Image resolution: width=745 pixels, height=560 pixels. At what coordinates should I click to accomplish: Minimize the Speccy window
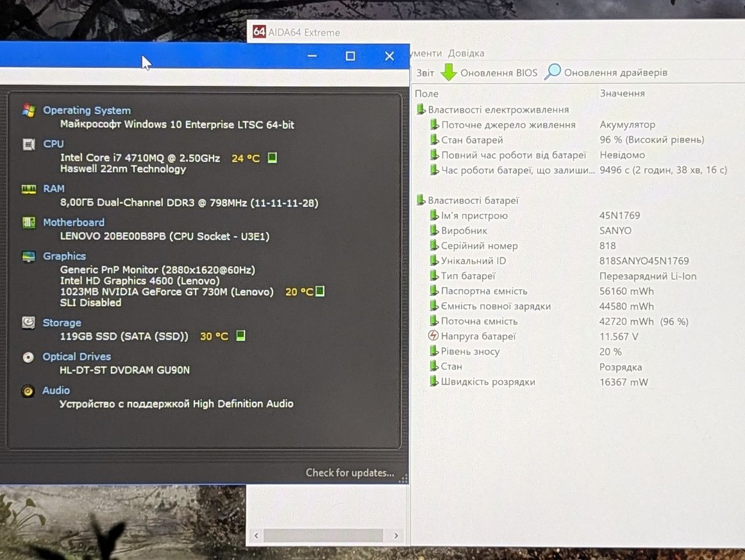[313, 56]
